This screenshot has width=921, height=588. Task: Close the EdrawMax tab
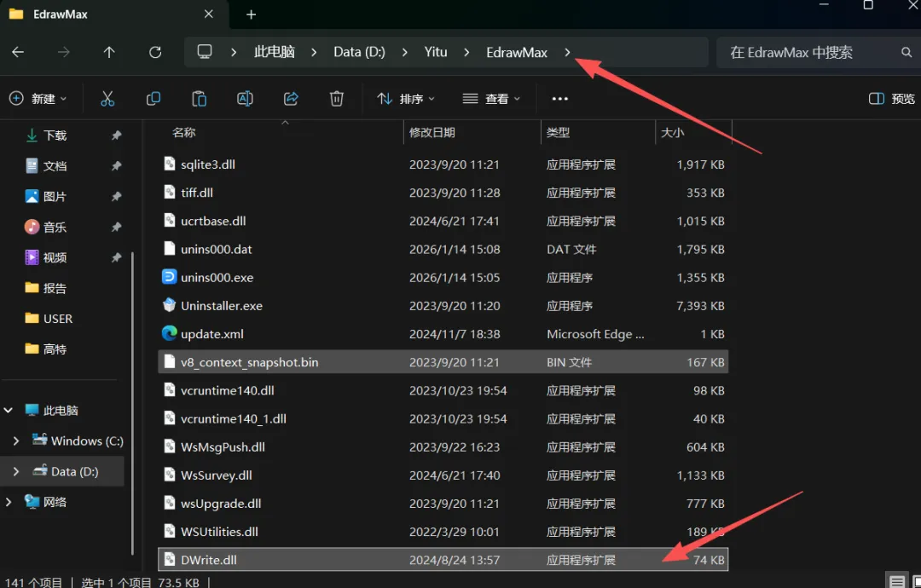[209, 14]
